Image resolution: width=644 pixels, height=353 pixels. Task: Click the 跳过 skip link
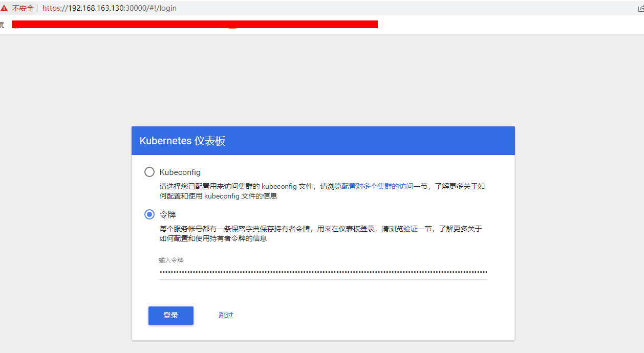(226, 315)
